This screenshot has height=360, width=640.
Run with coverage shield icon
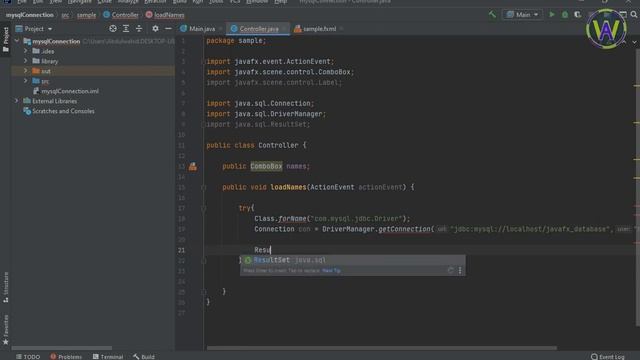coord(578,15)
